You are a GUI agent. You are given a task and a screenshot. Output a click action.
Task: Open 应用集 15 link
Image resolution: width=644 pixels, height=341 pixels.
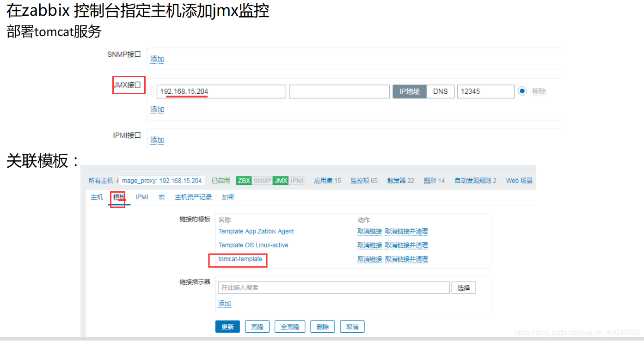point(327,181)
